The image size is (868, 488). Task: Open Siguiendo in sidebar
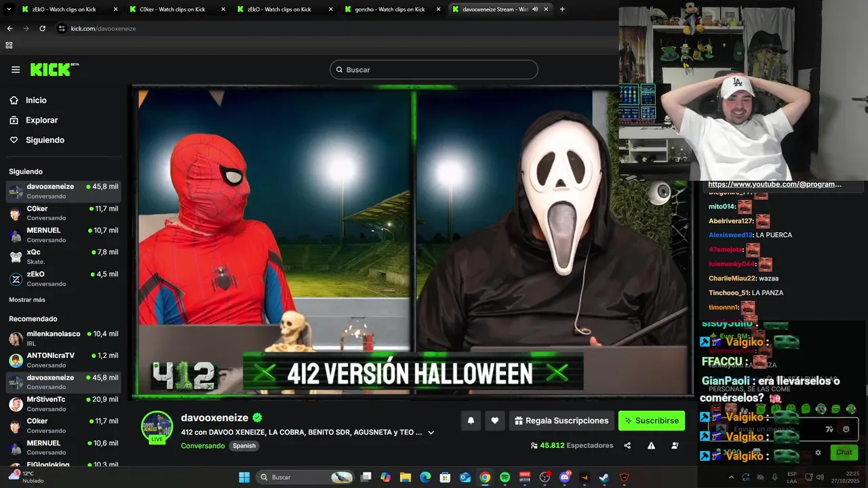click(x=45, y=140)
